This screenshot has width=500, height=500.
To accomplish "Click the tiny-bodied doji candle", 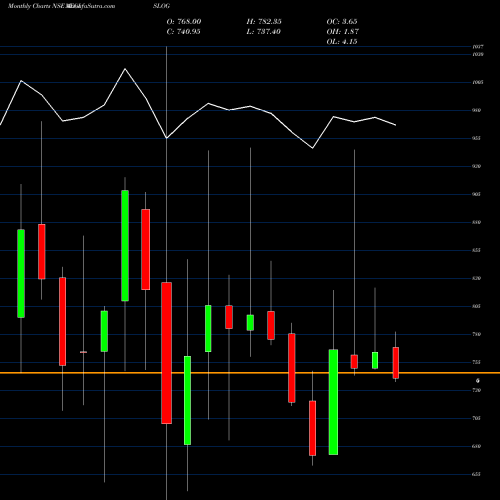I will coord(83,352).
